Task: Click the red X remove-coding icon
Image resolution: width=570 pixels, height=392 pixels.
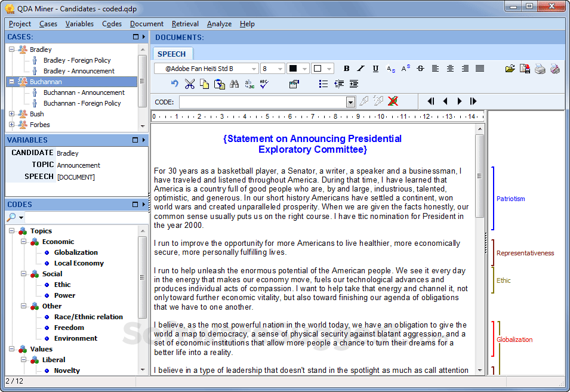Action: click(x=393, y=101)
